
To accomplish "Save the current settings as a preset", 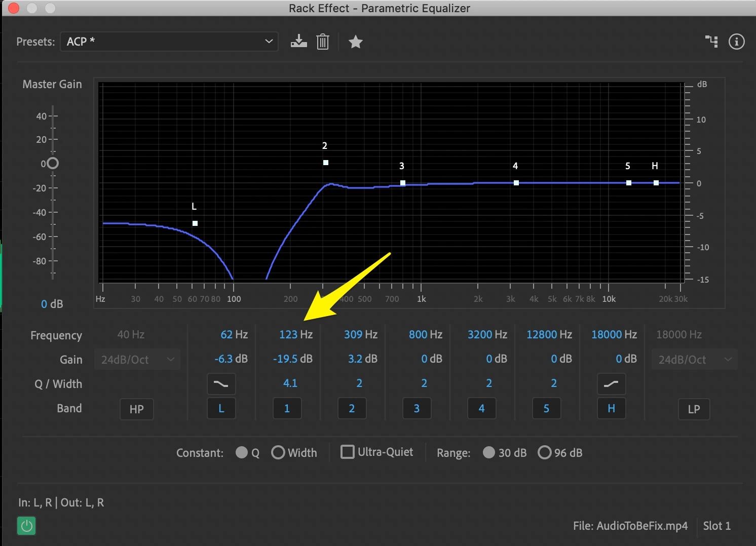I will [298, 42].
